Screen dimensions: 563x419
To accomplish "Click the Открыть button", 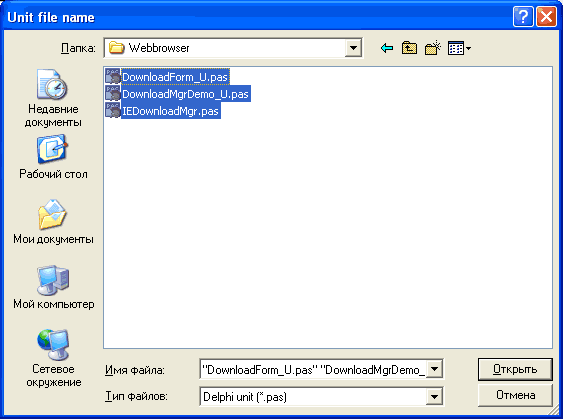I will 515,369.
